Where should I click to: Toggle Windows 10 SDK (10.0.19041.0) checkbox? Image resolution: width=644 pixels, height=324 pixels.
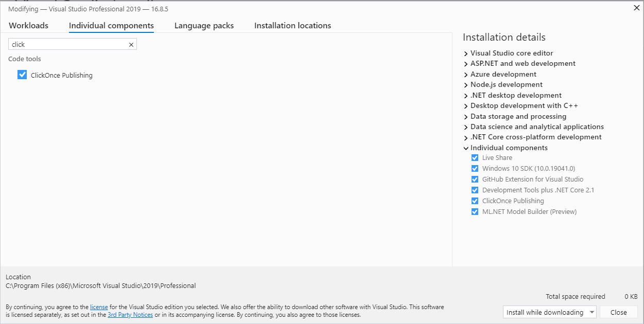pos(475,169)
